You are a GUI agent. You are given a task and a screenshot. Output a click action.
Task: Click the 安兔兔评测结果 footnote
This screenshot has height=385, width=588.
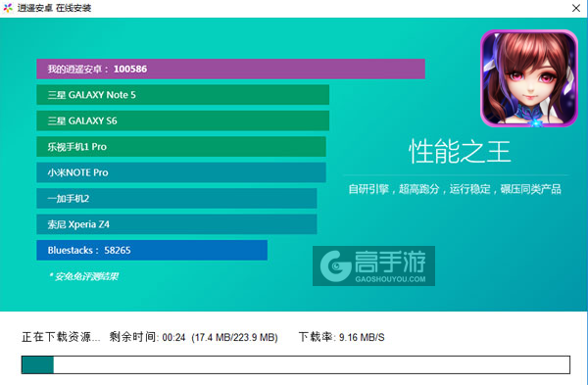(x=83, y=276)
